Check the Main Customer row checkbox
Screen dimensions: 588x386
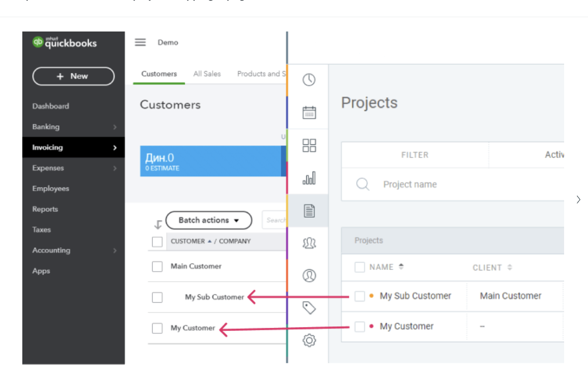click(157, 266)
